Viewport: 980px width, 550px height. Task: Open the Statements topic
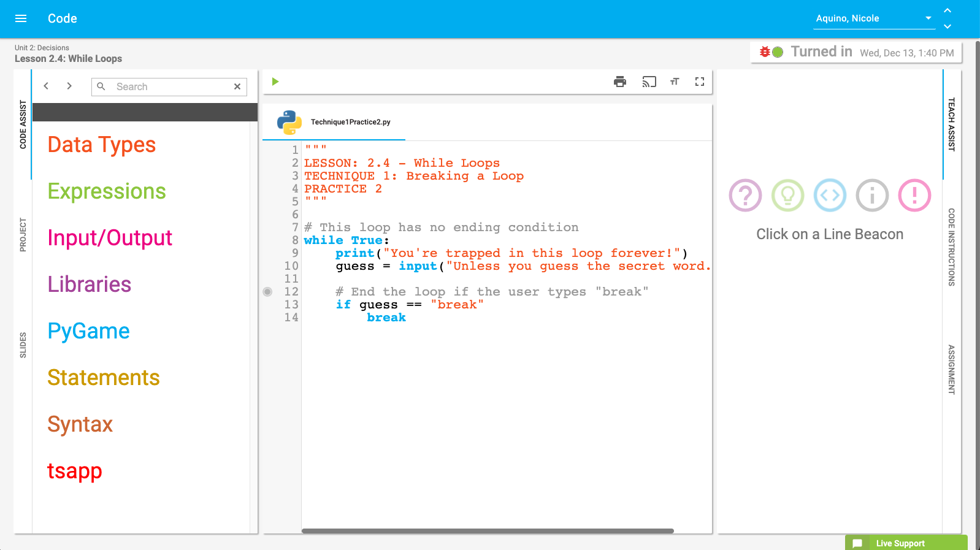[x=104, y=378]
